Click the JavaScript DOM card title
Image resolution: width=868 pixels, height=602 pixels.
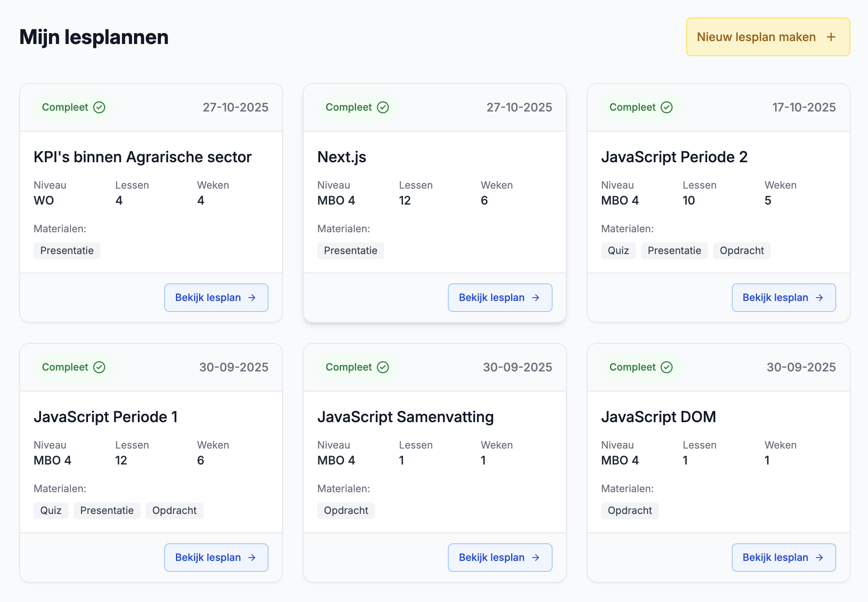pyautogui.click(x=658, y=417)
